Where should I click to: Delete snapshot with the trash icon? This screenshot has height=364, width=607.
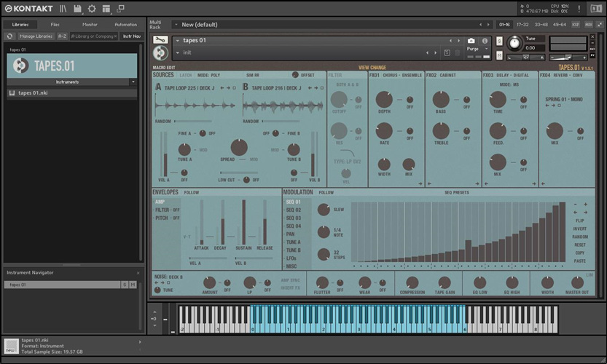pyautogui.click(x=458, y=53)
